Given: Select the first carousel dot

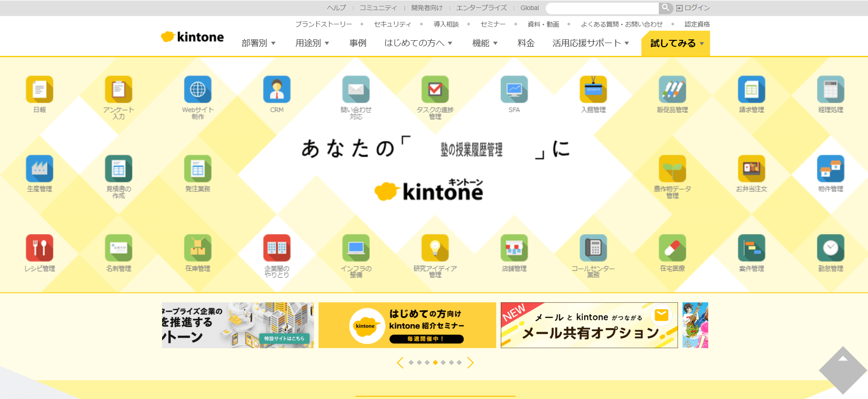Looking at the screenshot, I should (411, 363).
